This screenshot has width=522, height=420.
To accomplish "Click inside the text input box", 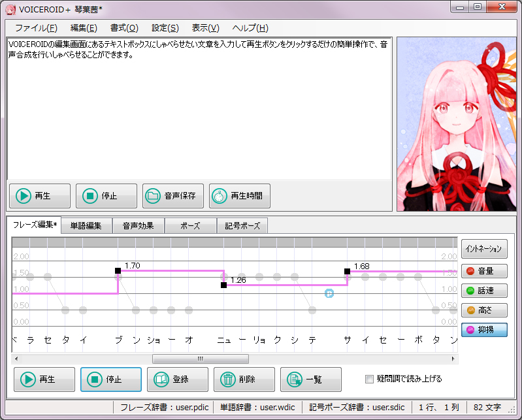I will point(199,109).
